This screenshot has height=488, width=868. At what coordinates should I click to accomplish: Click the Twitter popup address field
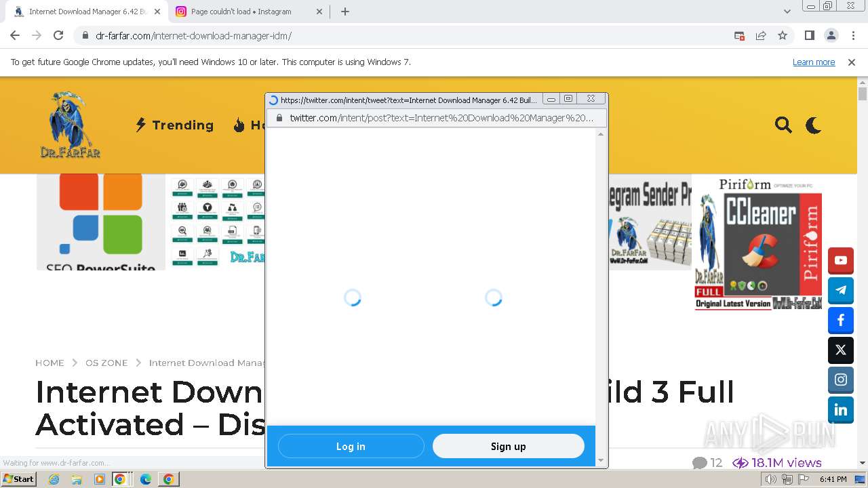tap(437, 118)
